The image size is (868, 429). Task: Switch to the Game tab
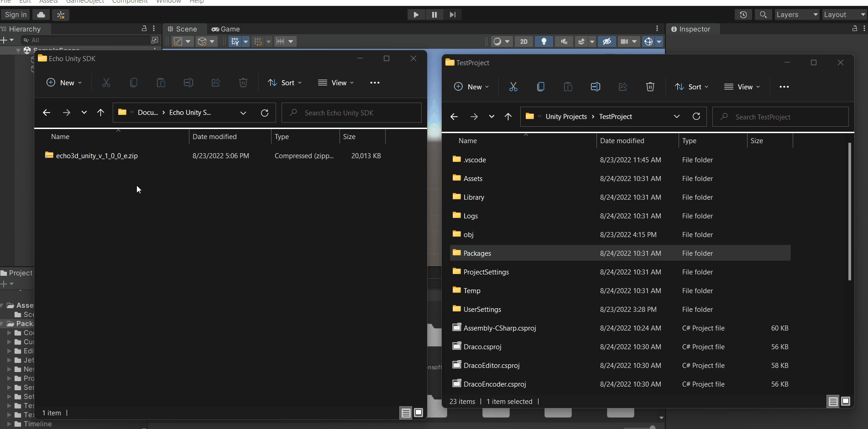coord(225,29)
